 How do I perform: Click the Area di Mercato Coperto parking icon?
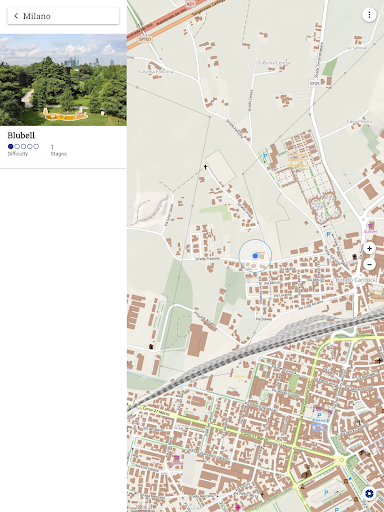tap(319, 415)
